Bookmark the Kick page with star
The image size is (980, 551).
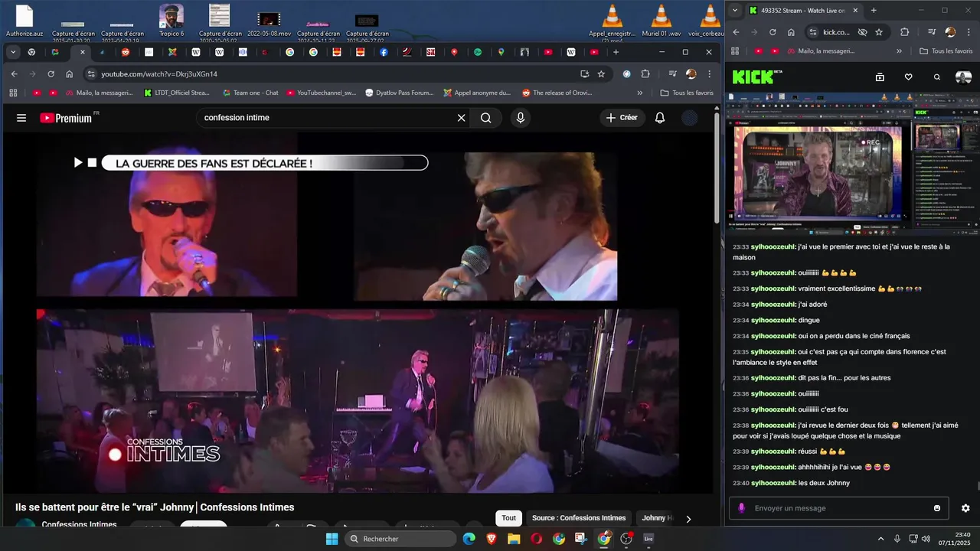tap(879, 32)
